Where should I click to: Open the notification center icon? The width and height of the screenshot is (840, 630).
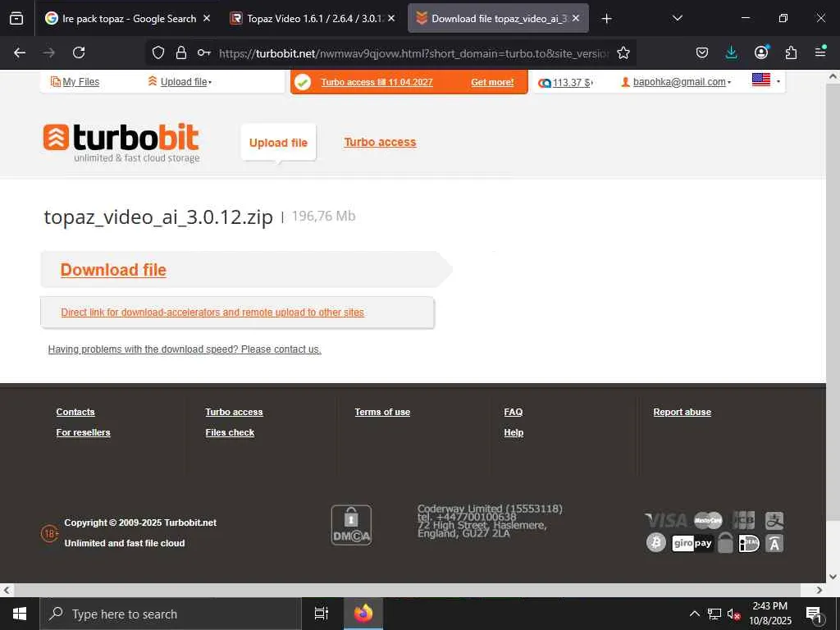[x=815, y=614]
